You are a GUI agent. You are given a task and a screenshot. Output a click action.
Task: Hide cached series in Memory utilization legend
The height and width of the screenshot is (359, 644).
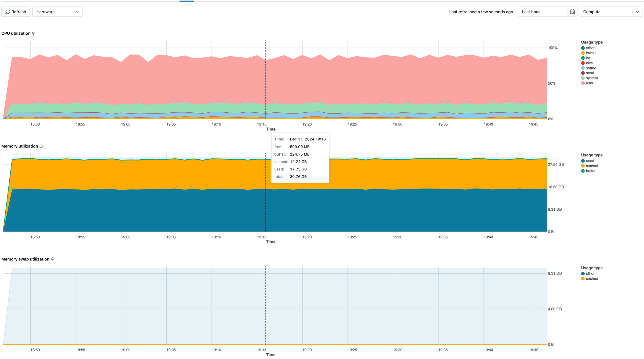(592, 166)
